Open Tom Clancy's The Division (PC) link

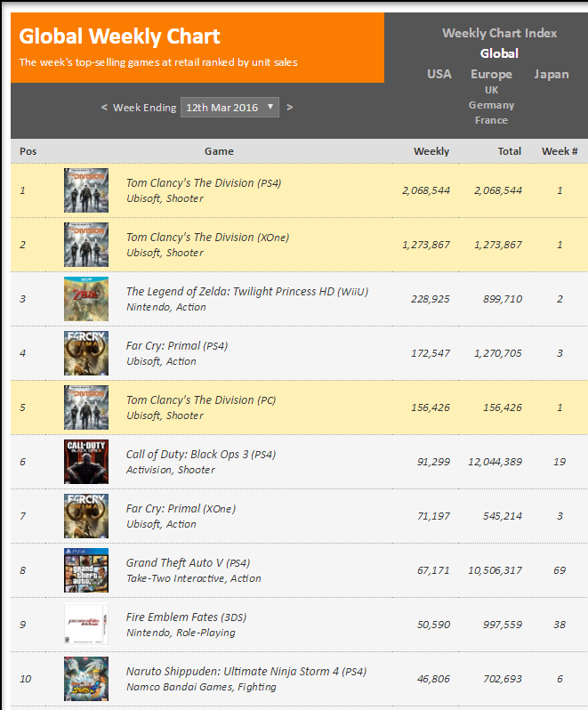(200, 400)
